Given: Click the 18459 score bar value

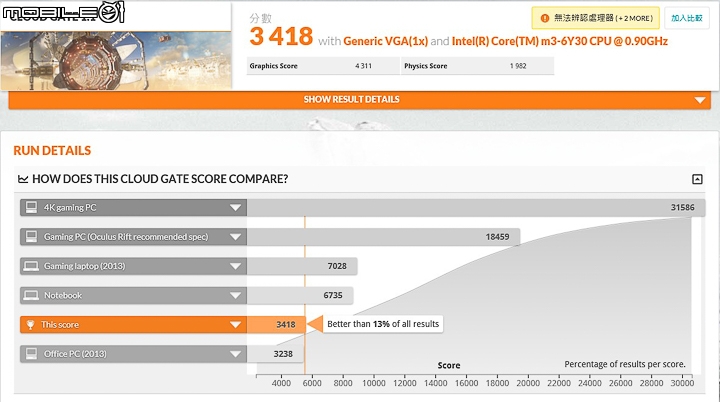Looking at the screenshot, I should 497,237.
